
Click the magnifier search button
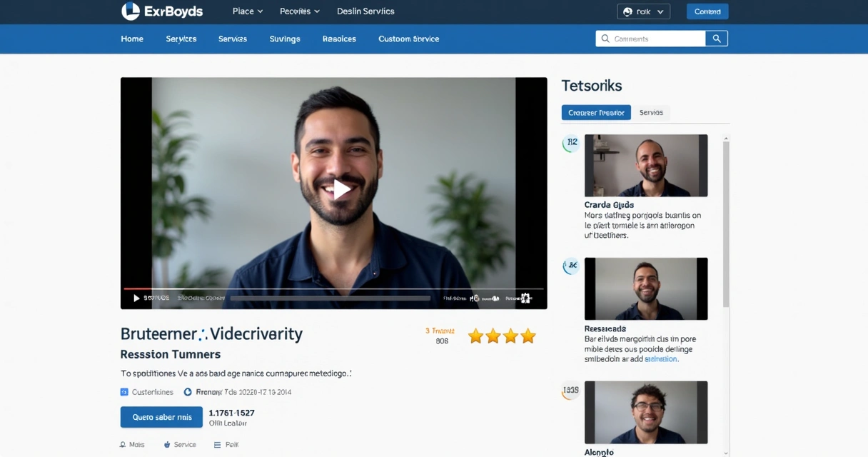click(x=717, y=39)
